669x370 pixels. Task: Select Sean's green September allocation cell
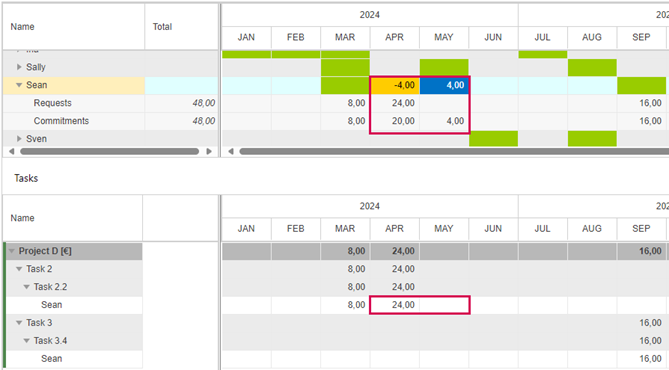tap(642, 85)
